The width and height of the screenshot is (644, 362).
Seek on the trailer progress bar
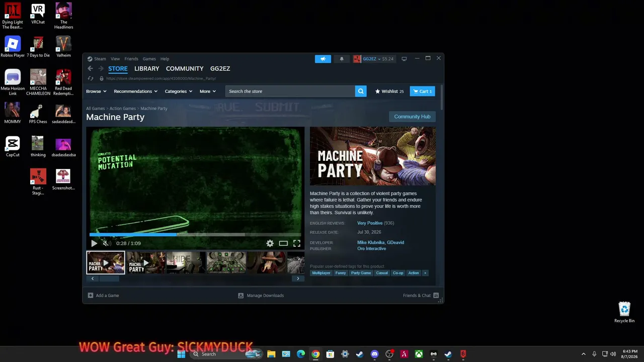tap(195, 234)
